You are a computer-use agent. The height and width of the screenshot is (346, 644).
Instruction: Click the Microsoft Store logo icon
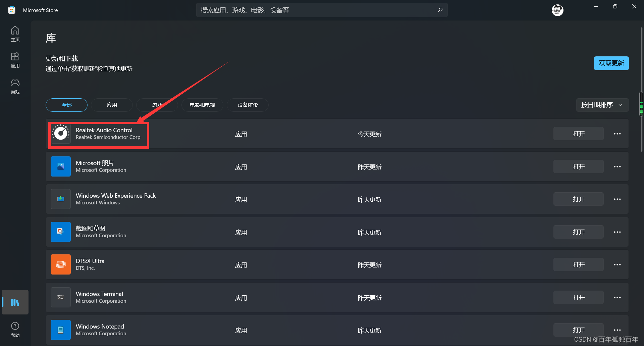[x=12, y=10]
